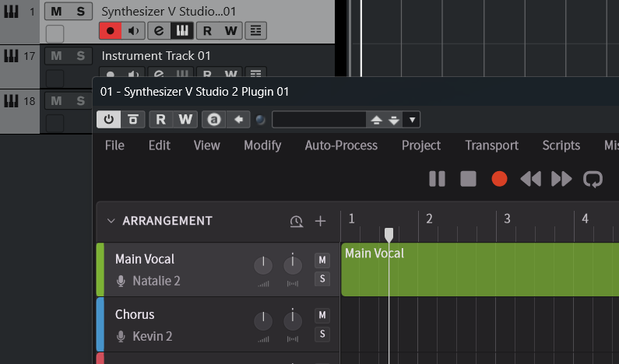Fast forward with the double right arrows
Screen dimensions: 619x364
pos(561,179)
